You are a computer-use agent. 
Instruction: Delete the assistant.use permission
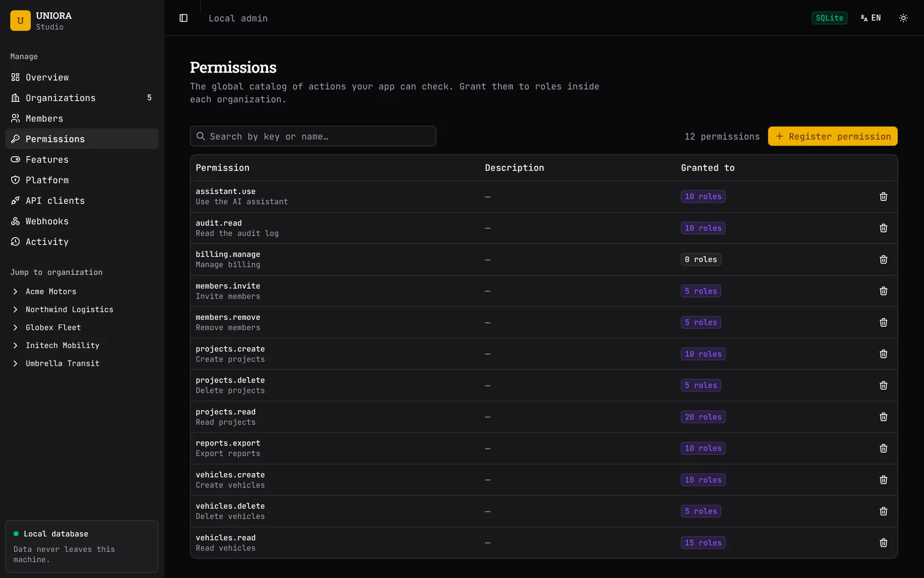coord(883,196)
